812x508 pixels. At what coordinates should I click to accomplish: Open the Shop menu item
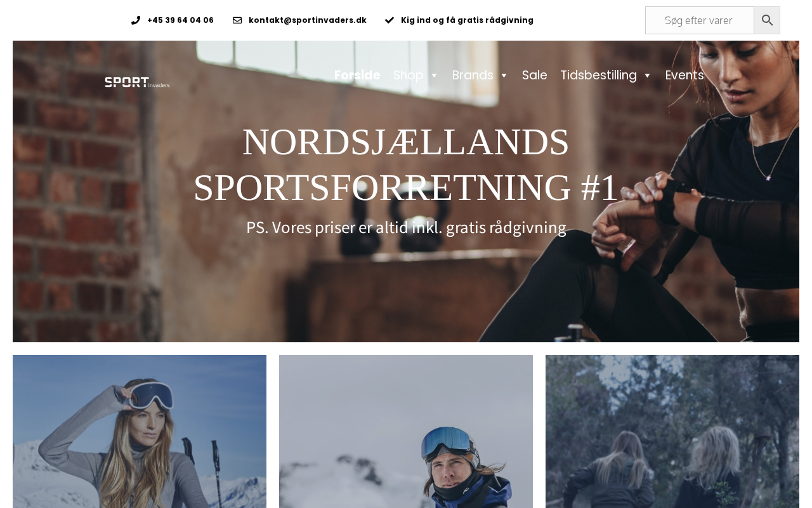[409, 75]
